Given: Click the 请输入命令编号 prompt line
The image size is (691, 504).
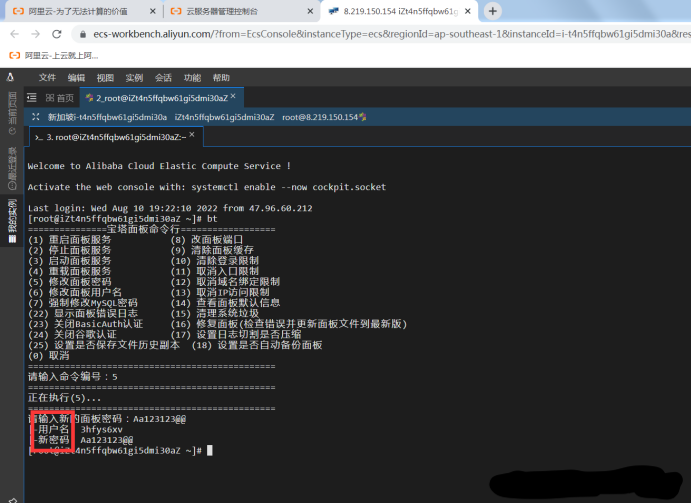Looking at the screenshot, I should tap(73, 377).
